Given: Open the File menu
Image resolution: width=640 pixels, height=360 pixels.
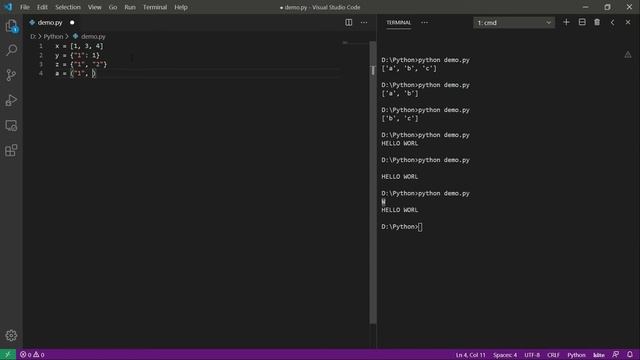Looking at the screenshot, I should (x=25, y=7).
